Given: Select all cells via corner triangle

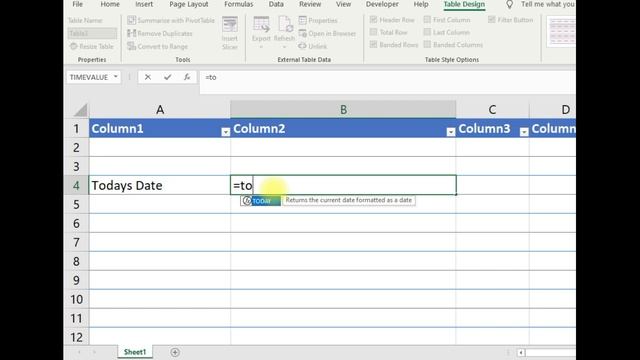Looking at the screenshot, I should [x=80, y=110].
